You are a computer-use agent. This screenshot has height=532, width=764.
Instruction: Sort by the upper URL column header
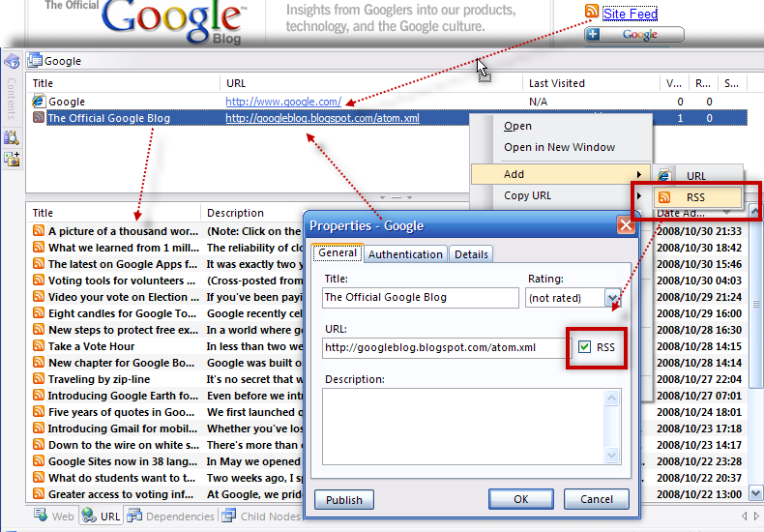coord(236,83)
